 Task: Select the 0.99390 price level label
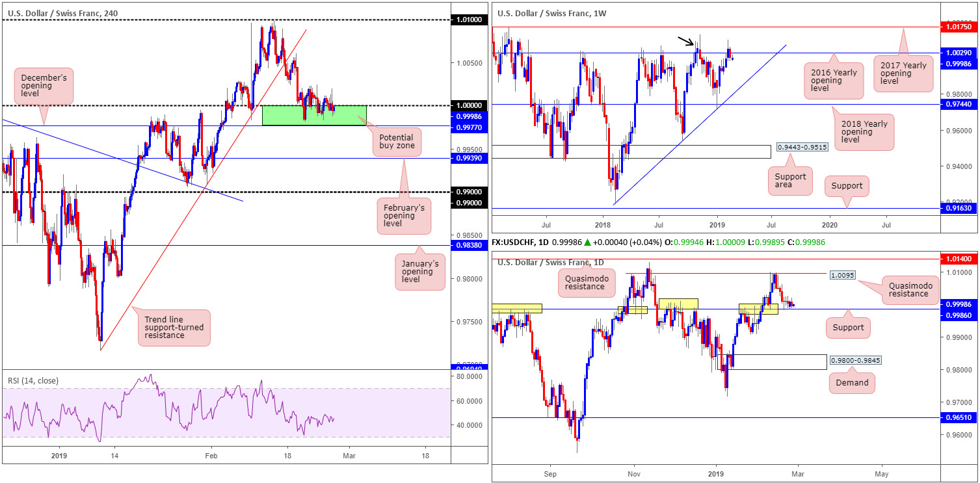470,159
